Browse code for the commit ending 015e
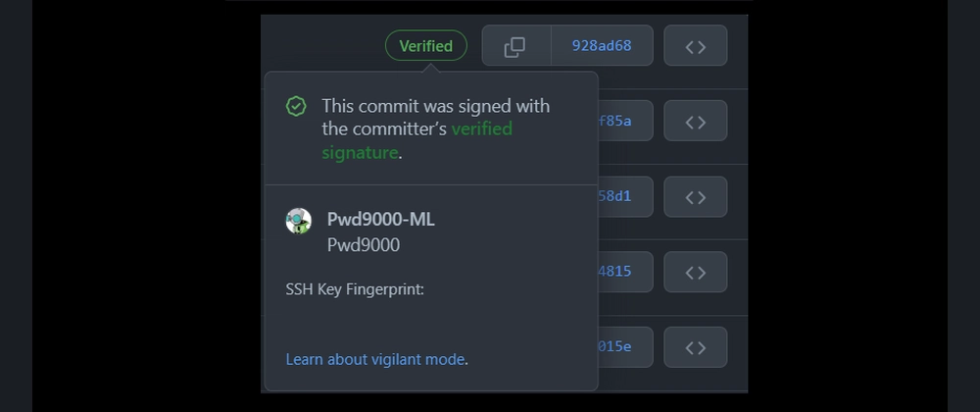 tap(695, 346)
